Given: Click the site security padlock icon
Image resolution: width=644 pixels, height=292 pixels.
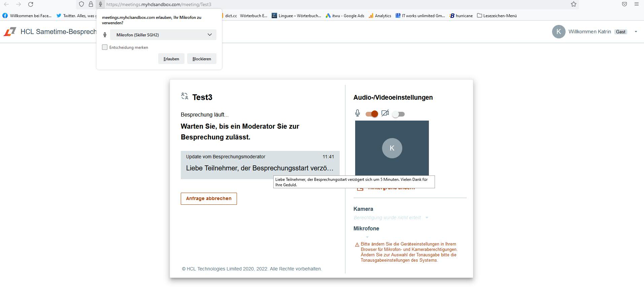Looking at the screenshot, I should [x=91, y=4].
